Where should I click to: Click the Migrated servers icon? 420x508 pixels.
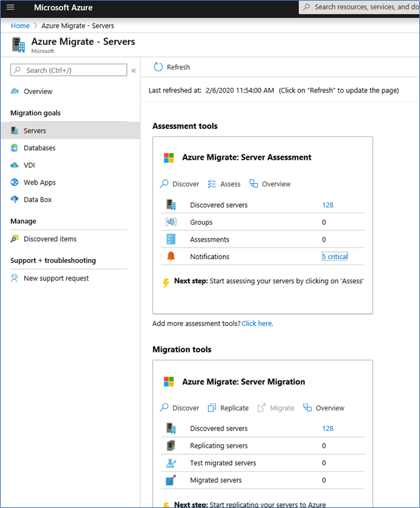coord(171,480)
